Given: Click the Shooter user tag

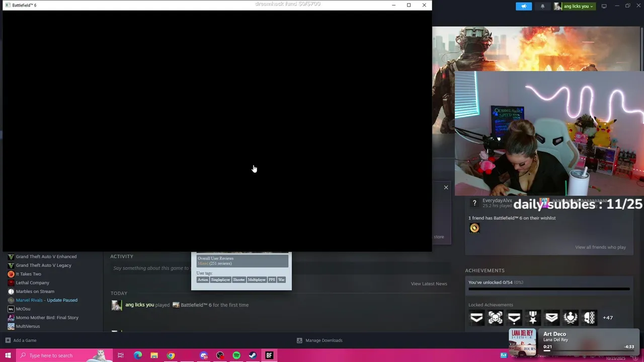Looking at the screenshot, I should pos(239,280).
